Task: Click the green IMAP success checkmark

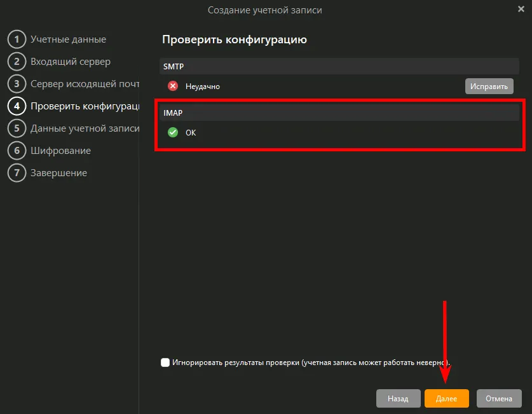Action: [172, 132]
